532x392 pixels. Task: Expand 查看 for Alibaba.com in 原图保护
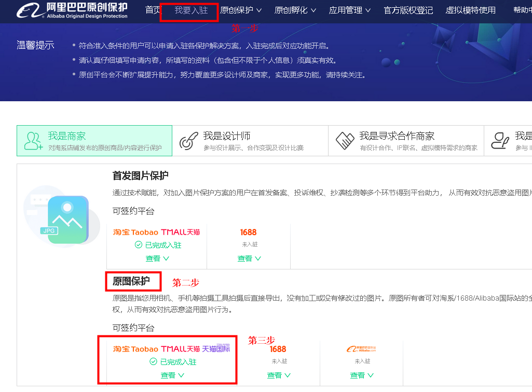[x=362, y=375]
